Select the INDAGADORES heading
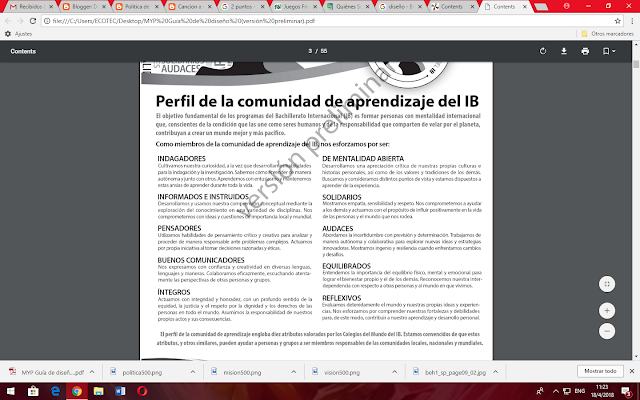 point(182,158)
